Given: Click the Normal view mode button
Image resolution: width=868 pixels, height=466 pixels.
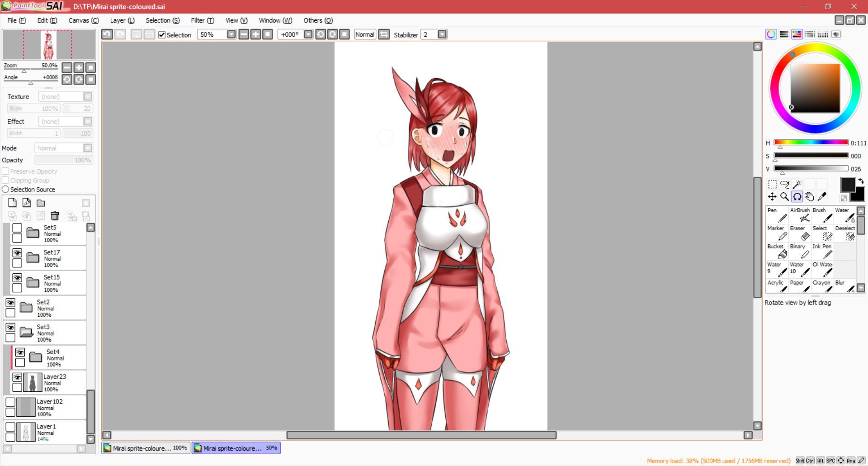Looking at the screenshot, I should coord(364,34).
